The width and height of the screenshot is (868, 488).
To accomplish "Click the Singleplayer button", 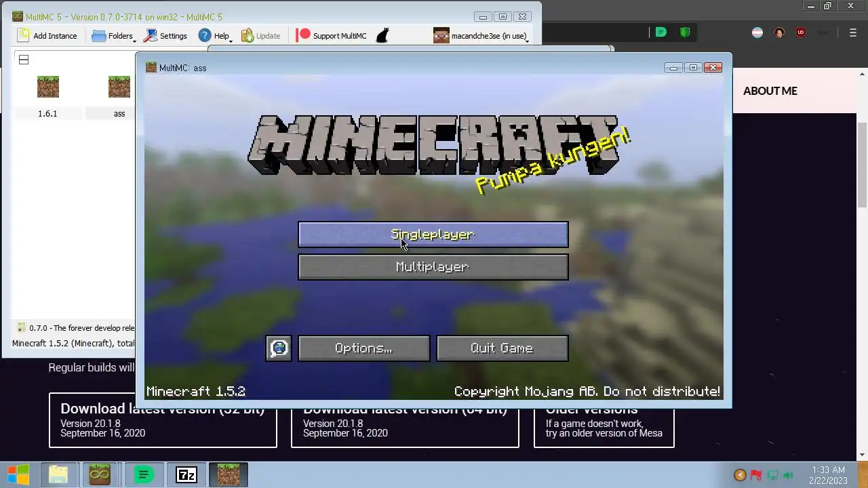I will coord(433,235).
